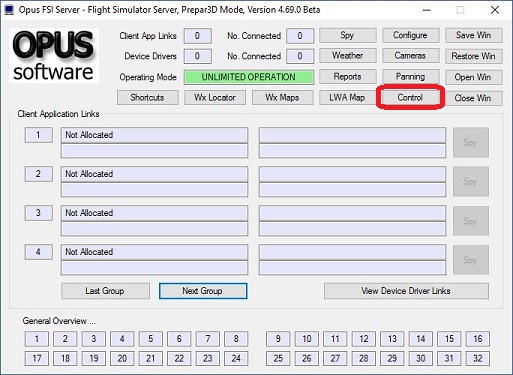
Task: Click overview indicator 14
Action: tap(421, 339)
